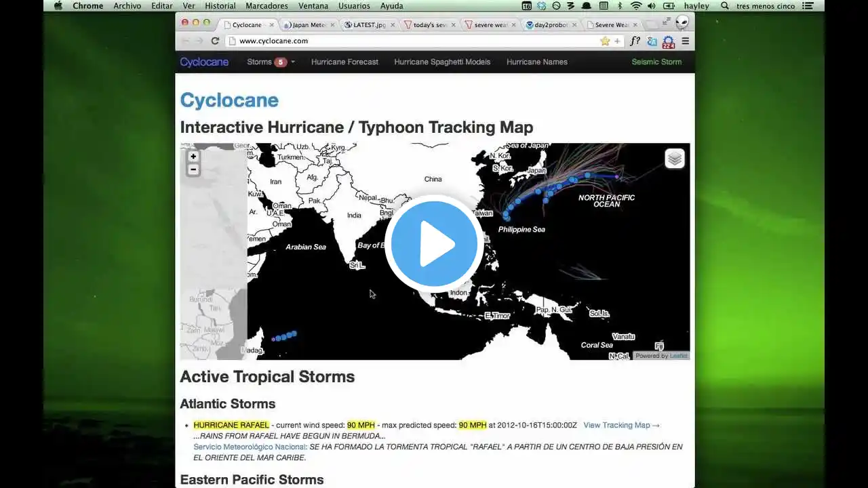The image size is (868, 488).
Task: Open the Apple menu
Action: coord(58,5)
